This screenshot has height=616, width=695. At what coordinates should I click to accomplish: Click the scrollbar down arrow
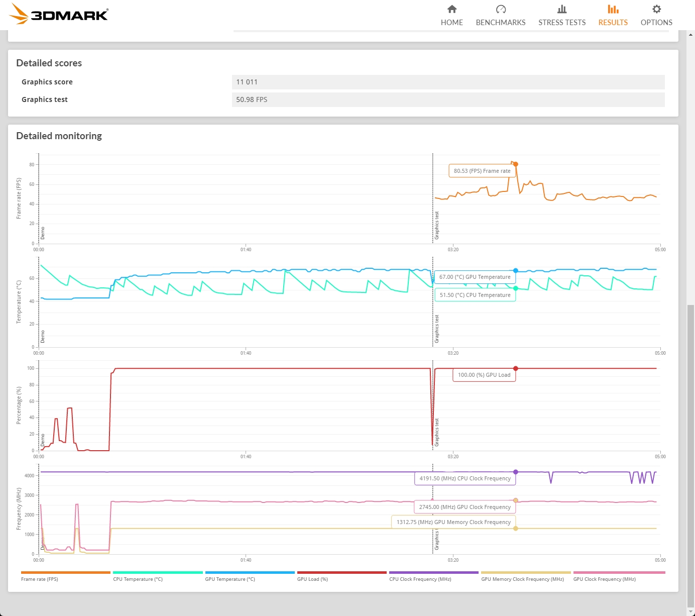pyautogui.click(x=691, y=612)
